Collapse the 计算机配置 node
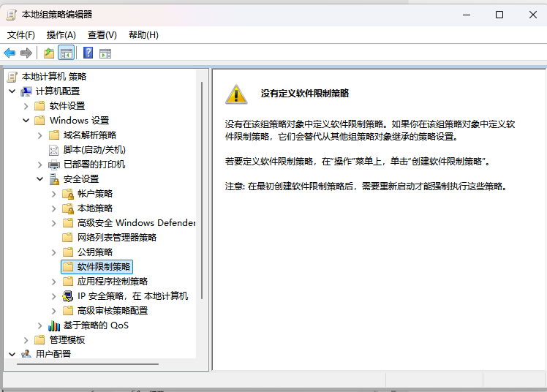 point(12,91)
